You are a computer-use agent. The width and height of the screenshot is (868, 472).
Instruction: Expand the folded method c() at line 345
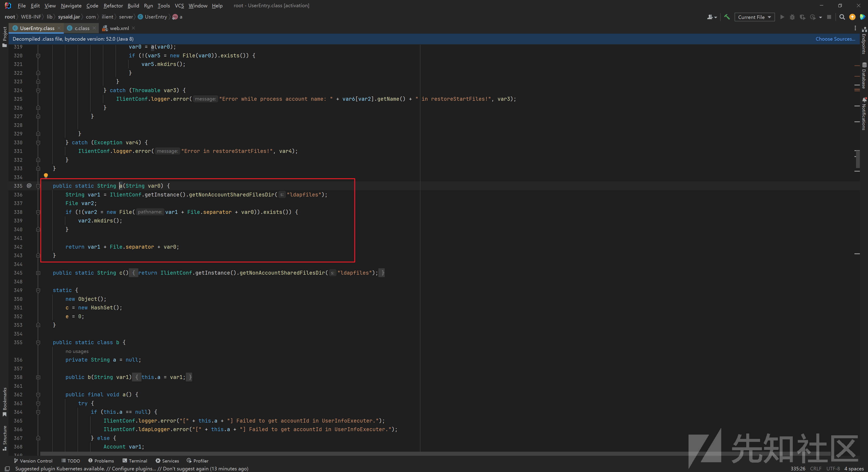(38, 273)
